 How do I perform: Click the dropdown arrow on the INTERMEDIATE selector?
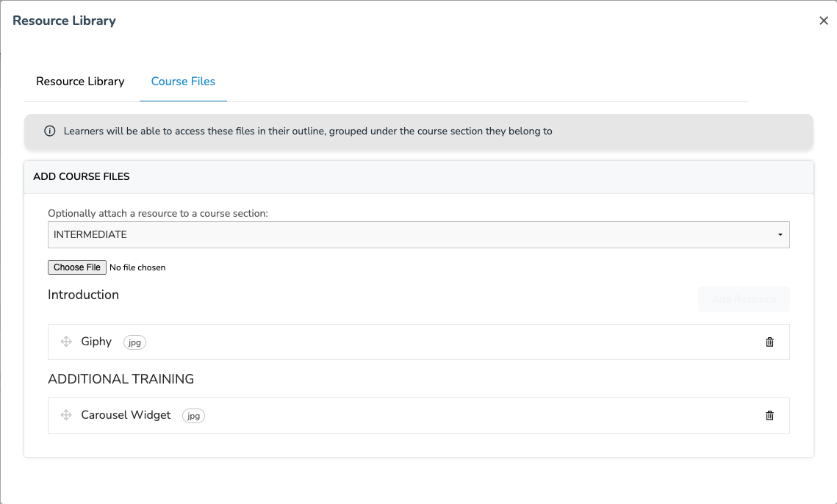(780, 234)
